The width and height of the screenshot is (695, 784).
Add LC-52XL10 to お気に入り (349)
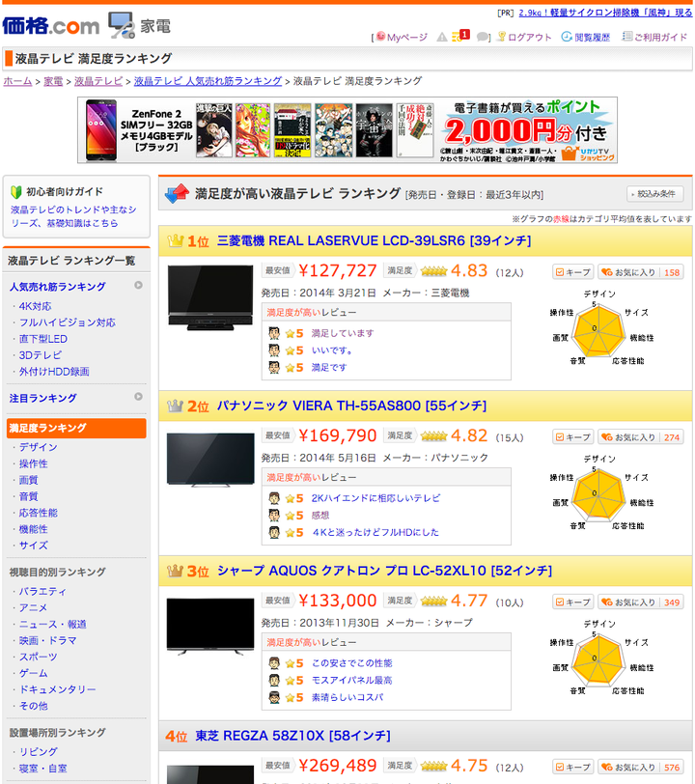pyautogui.click(x=641, y=602)
